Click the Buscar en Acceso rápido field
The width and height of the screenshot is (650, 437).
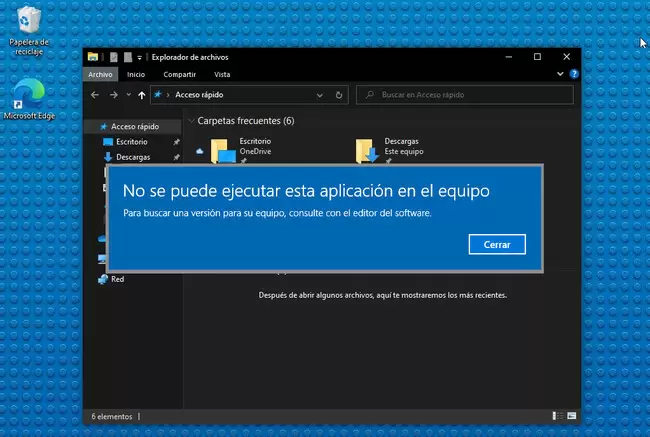465,95
